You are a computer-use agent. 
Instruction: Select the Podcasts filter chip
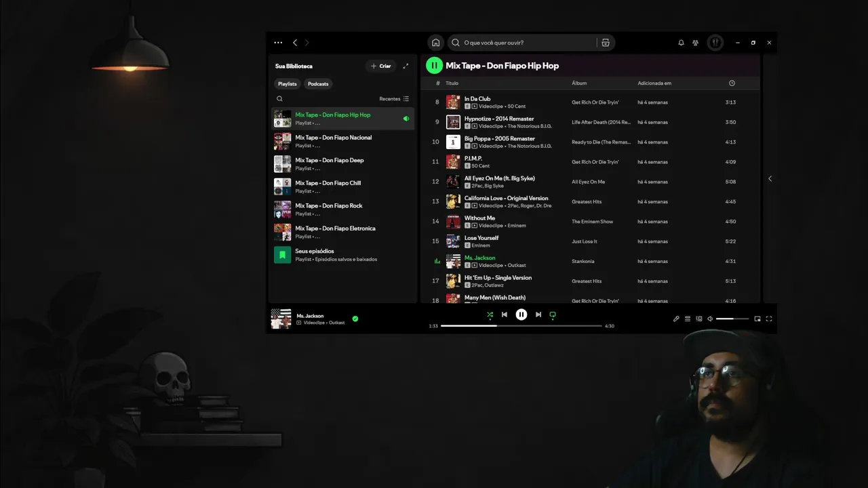click(x=318, y=84)
